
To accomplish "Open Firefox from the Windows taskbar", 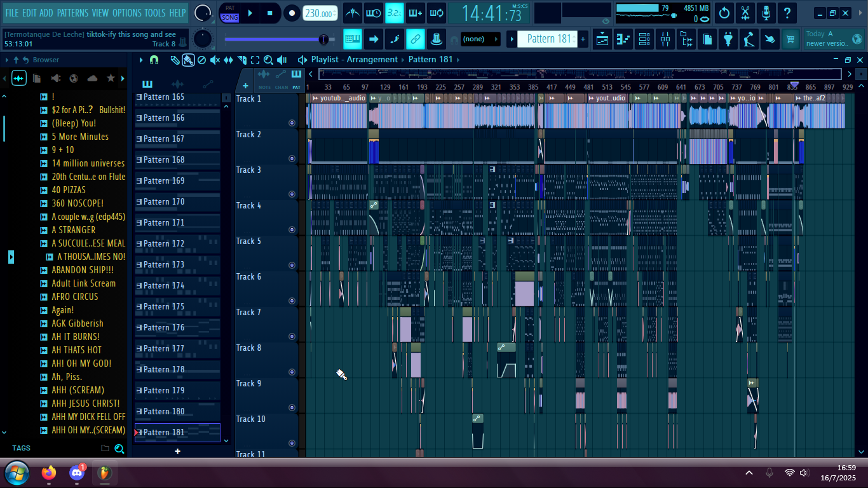I will (x=49, y=473).
